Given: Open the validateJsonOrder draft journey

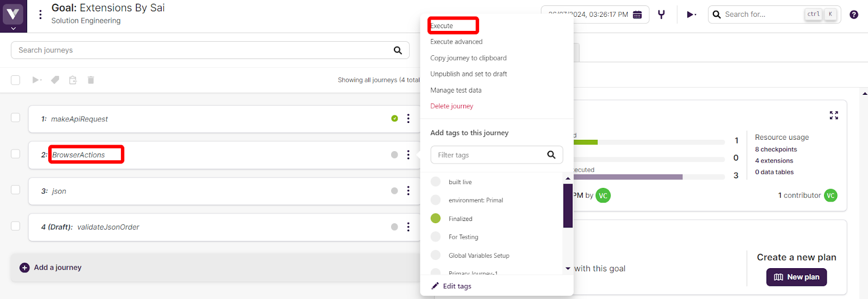Looking at the screenshot, I should tap(108, 227).
